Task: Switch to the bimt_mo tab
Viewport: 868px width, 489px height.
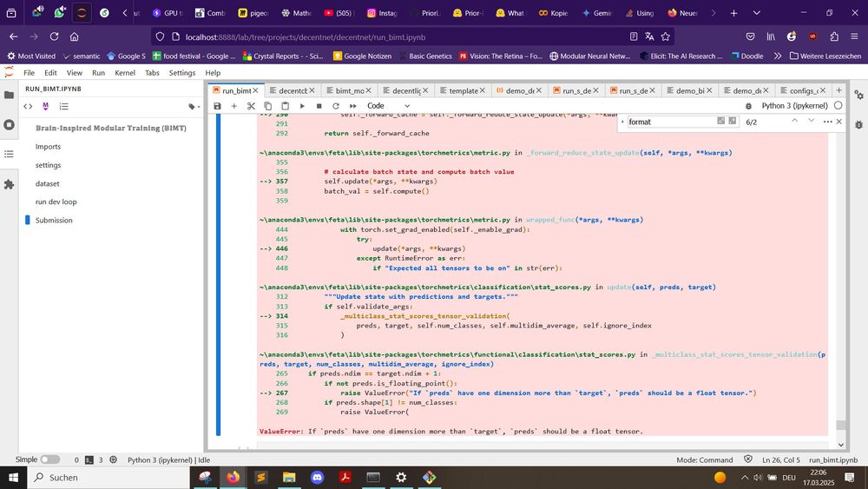Action: pos(349,90)
